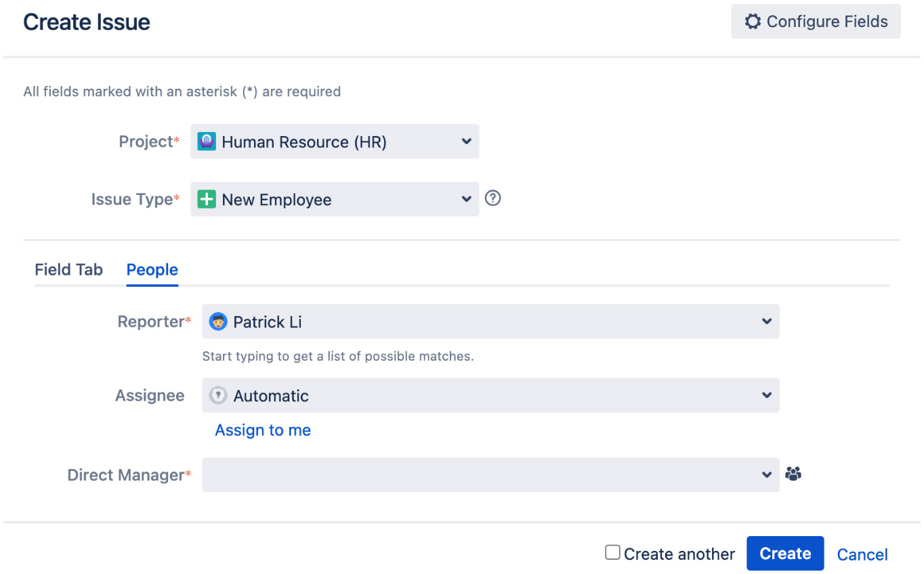924x574 pixels.
Task: Click the green New Employee issue type icon
Action: pos(206,199)
